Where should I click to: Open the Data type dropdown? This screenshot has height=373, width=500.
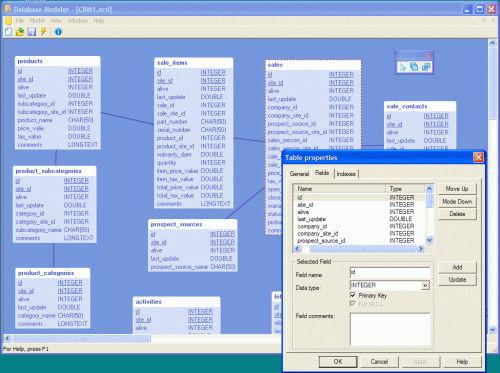coord(425,285)
